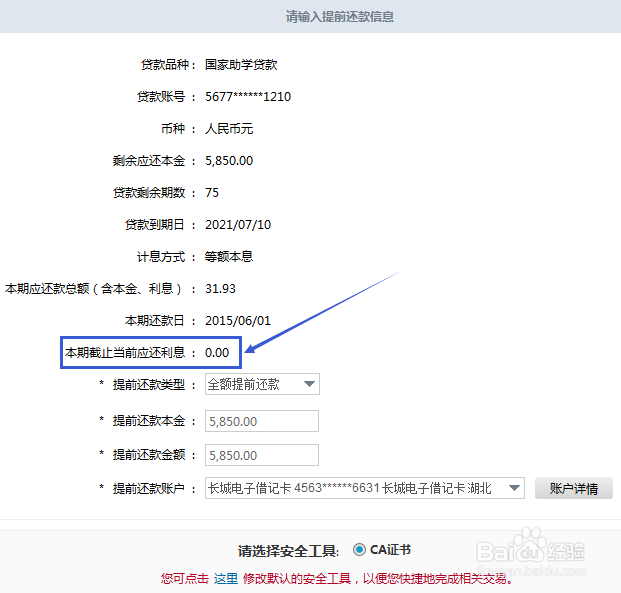Screen dimensions: 621x593
Task: Click the loan account number 5677******1210
Action: coord(248,97)
